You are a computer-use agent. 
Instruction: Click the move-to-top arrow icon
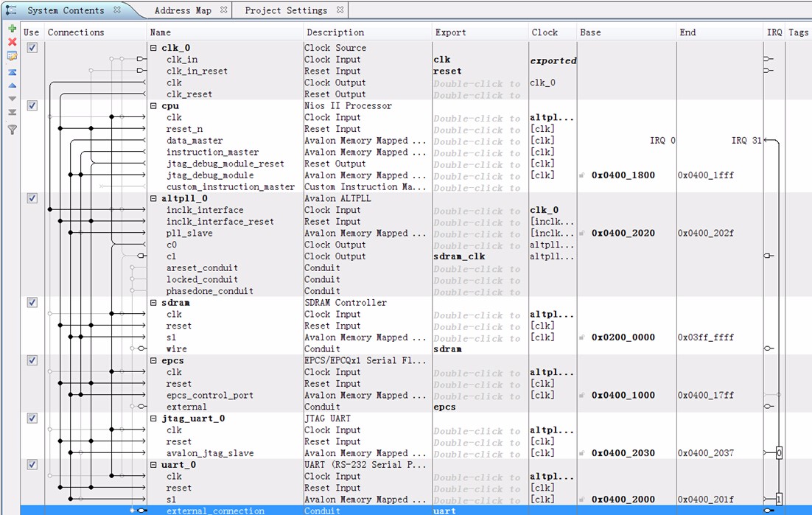(x=12, y=72)
